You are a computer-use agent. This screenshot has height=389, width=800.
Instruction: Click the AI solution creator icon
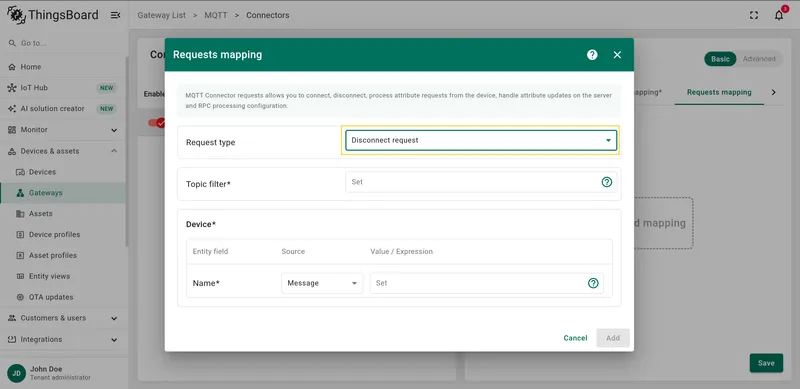click(12, 109)
